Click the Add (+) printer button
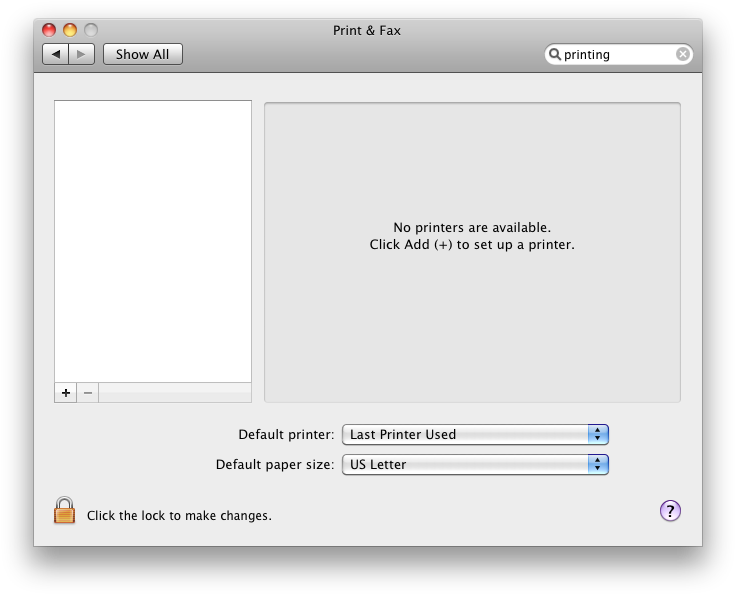 click(x=66, y=392)
